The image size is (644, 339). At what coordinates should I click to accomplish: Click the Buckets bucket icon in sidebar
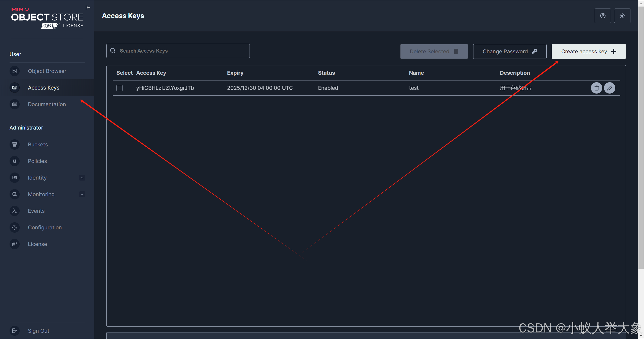point(15,144)
